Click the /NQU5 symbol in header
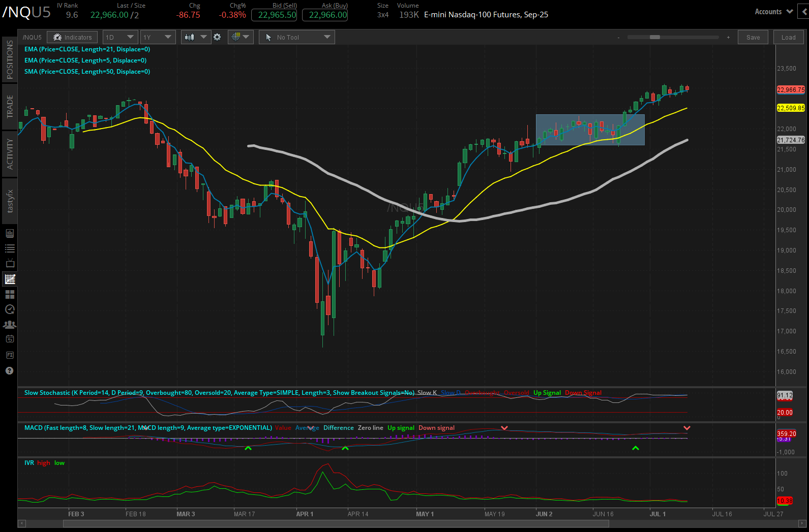The image size is (809, 532). 26,12
